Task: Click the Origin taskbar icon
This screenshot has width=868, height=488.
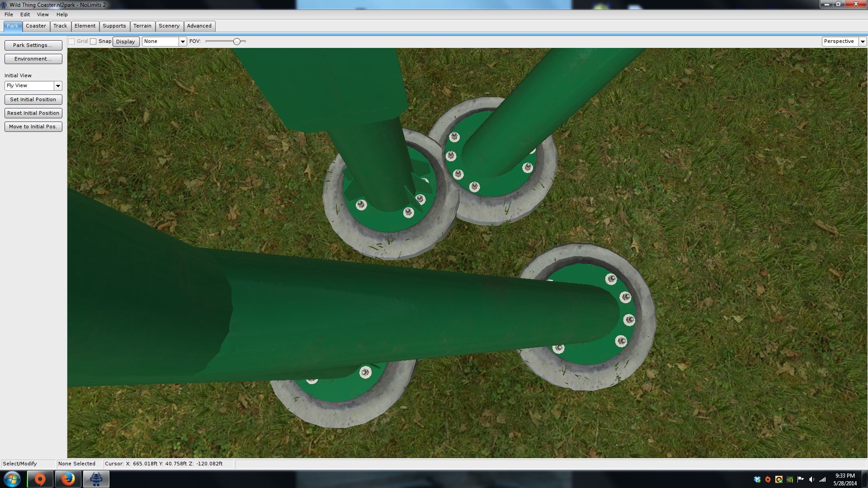Action: 40,479
